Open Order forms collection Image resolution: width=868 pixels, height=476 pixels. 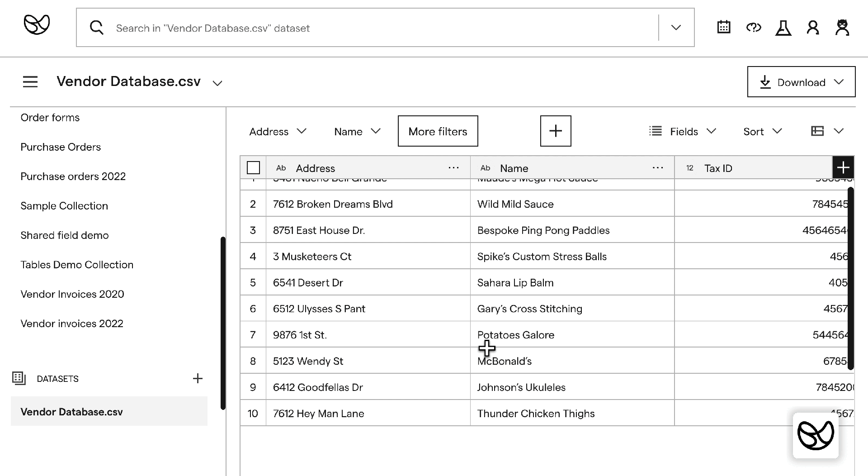[50, 118]
